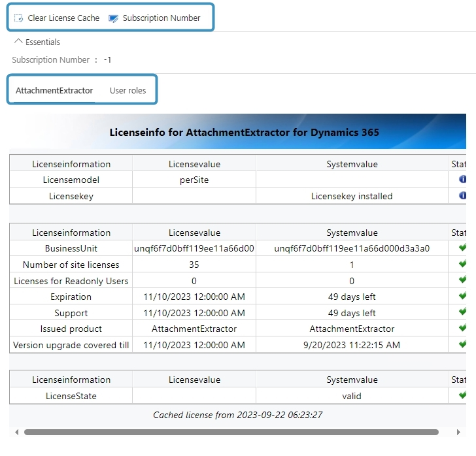Open the AttachmentExtractor tab
Screen dimensions: 476x456
coord(54,91)
